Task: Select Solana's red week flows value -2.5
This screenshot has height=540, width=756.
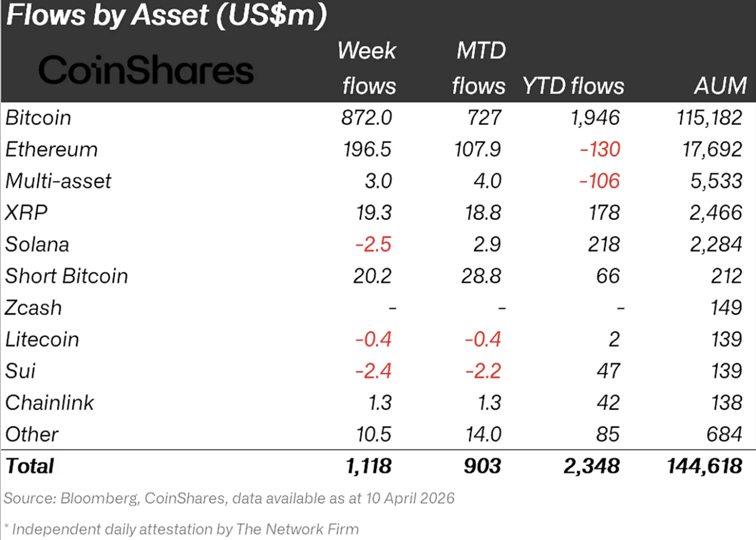Action: pyautogui.click(x=373, y=244)
